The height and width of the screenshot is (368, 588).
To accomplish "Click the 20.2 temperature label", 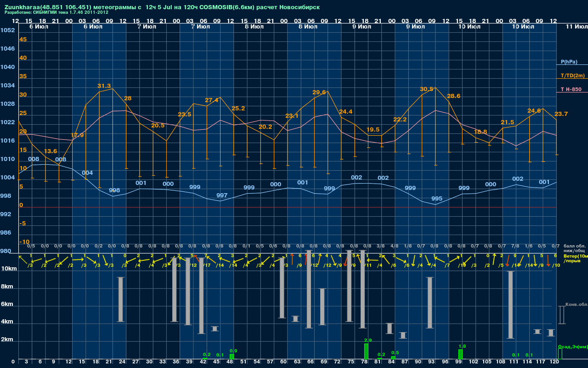I will point(265,127).
